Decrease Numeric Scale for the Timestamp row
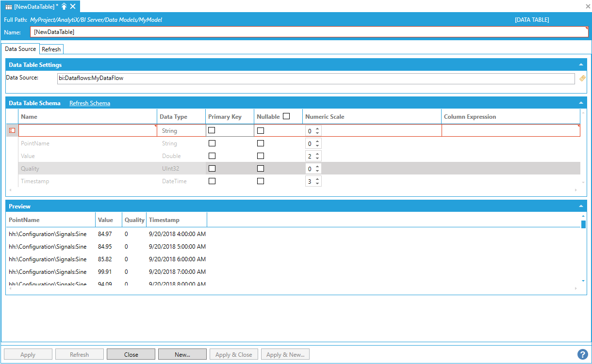 click(x=317, y=183)
